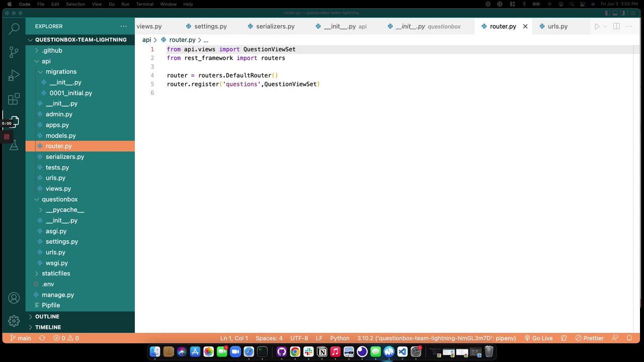The height and width of the screenshot is (362, 644).
Task: Click the feedback icon beside Go Live
Action: [x=564, y=338]
